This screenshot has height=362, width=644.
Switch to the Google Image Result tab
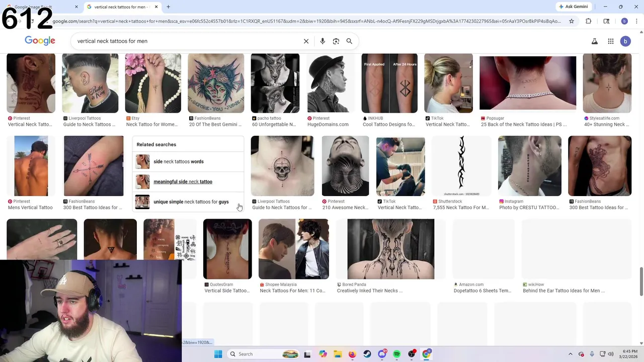click(40, 7)
